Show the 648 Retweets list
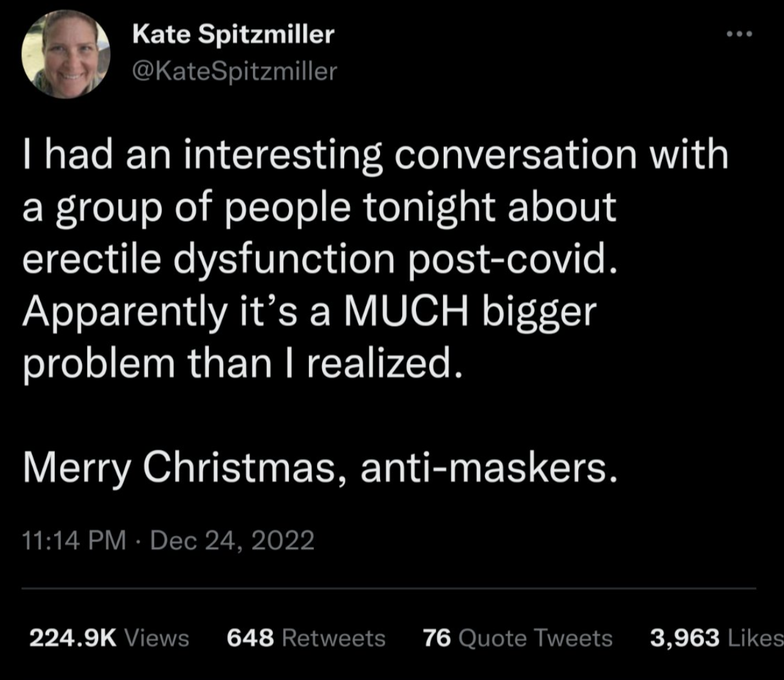 306,638
